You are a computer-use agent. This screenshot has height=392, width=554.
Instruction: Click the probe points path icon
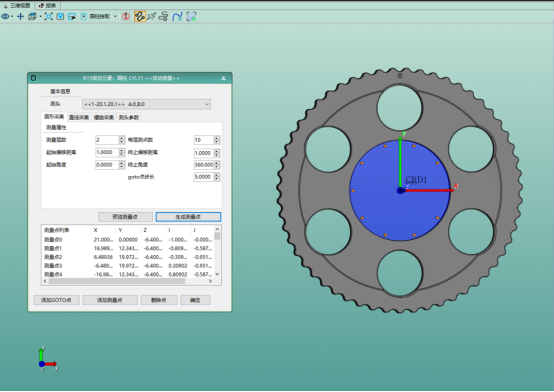(x=152, y=16)
